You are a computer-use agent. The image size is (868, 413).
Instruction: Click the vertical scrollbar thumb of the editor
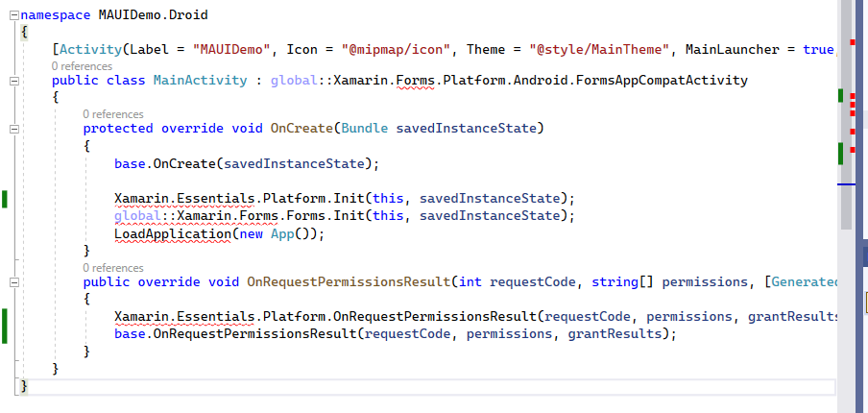coord(846,115)
